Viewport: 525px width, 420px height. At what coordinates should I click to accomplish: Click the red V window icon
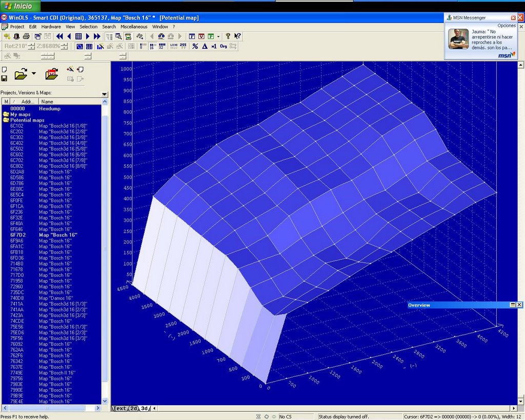[201, 36]
